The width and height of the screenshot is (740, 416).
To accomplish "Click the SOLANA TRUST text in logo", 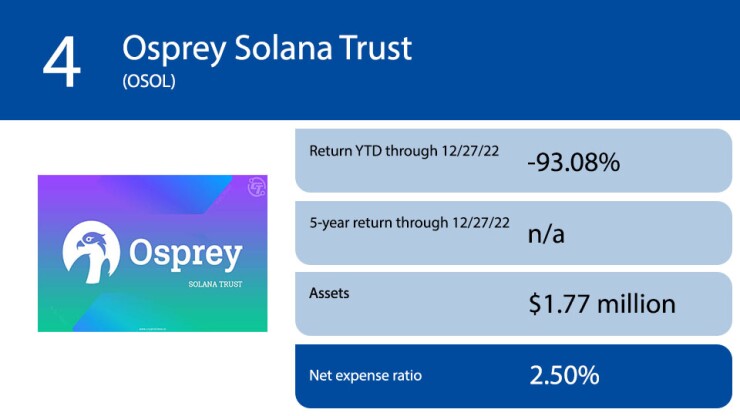I will [213, 284].
